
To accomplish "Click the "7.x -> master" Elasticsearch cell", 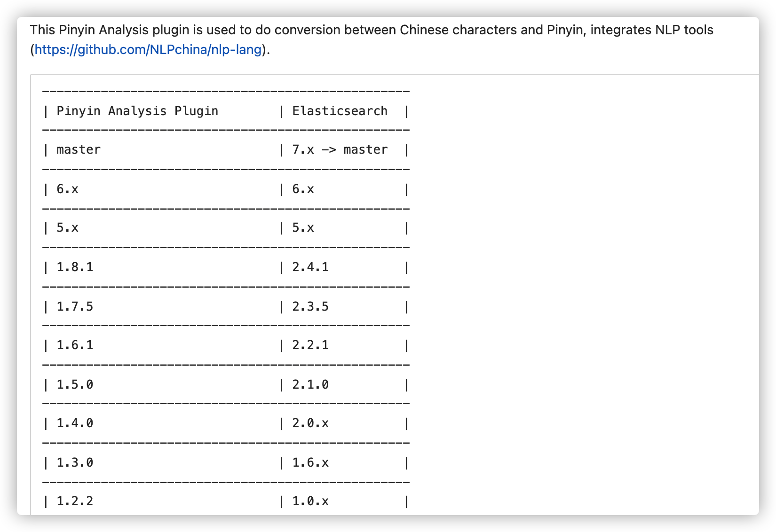I will coord(340,150).
